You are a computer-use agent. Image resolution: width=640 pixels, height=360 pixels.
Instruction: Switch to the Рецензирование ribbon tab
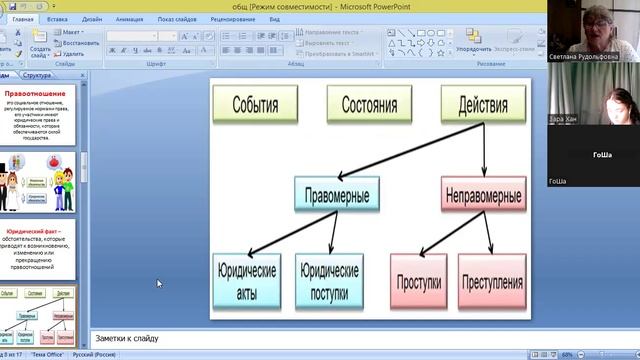point(233,19)
